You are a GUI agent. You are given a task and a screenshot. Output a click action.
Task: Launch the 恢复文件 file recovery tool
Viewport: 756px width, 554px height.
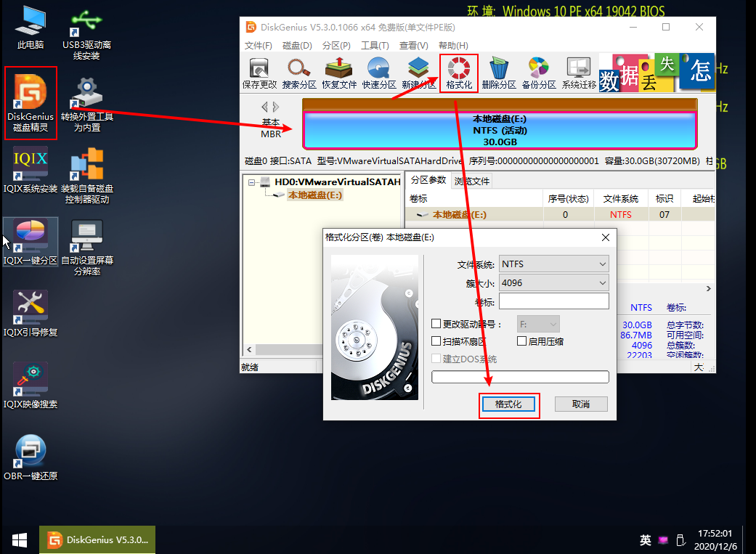coord(339,73)
